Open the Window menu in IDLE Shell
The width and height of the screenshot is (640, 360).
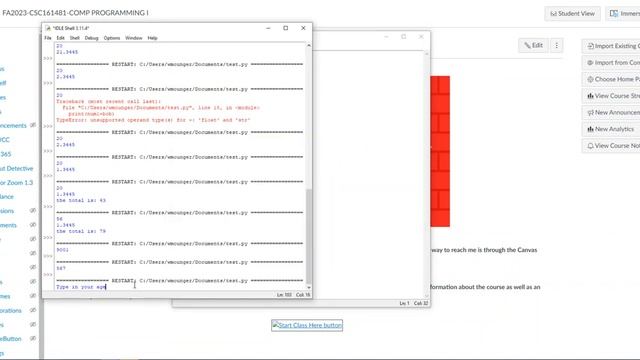(133, 38)
